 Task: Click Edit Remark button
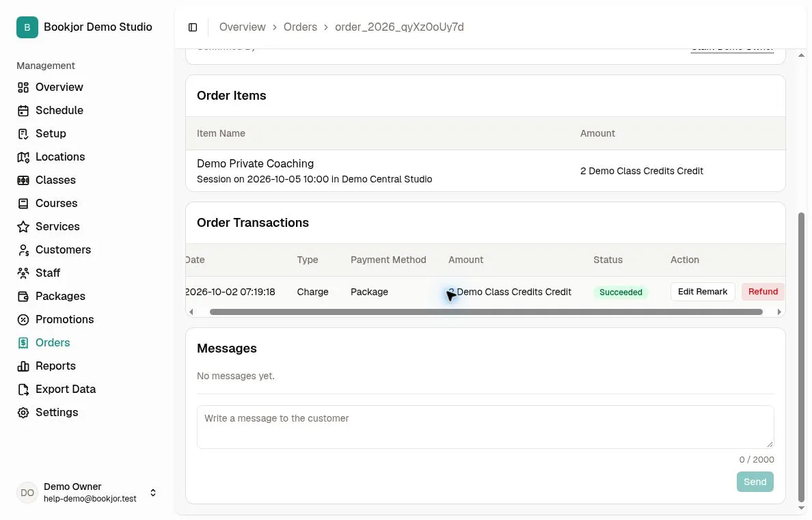(702, 292)
